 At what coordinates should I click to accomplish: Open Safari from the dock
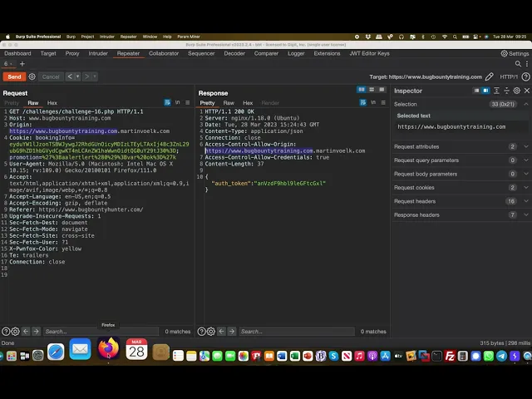click(x=56, y=352)
